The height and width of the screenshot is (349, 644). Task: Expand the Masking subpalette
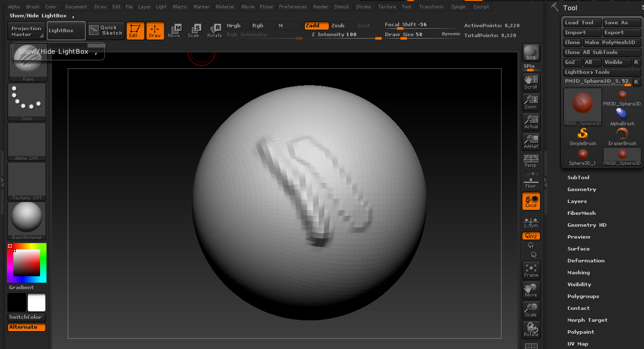click(578, 273)
